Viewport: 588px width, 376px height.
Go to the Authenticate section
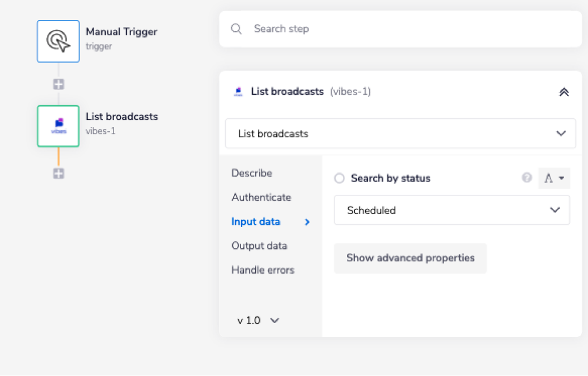click(261, 197)
